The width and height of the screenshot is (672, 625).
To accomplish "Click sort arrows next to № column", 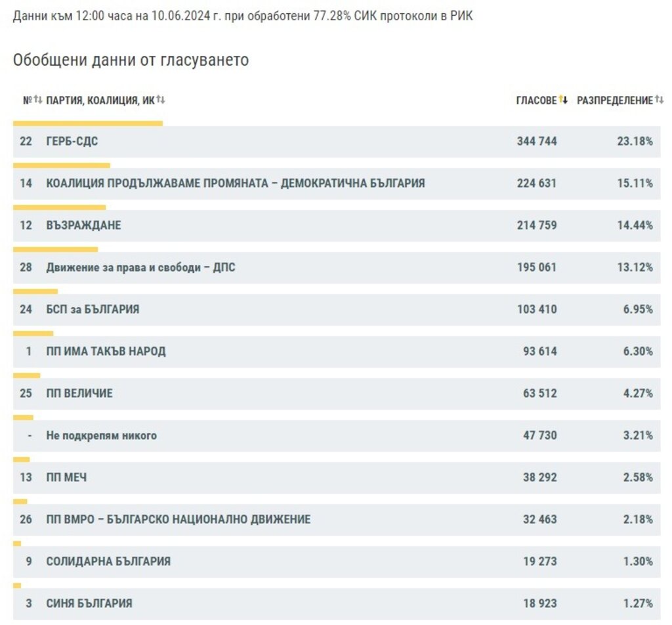I will [38, 100].
